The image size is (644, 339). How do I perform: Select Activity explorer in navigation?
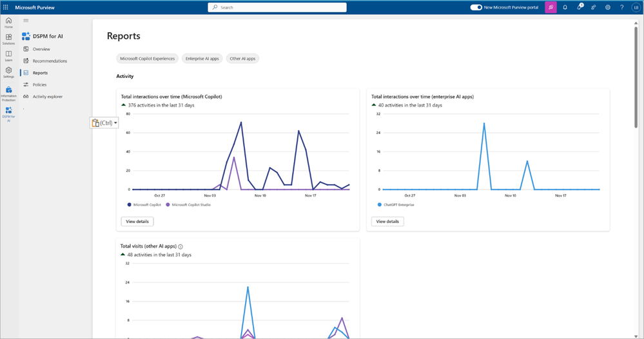point(48,97)
